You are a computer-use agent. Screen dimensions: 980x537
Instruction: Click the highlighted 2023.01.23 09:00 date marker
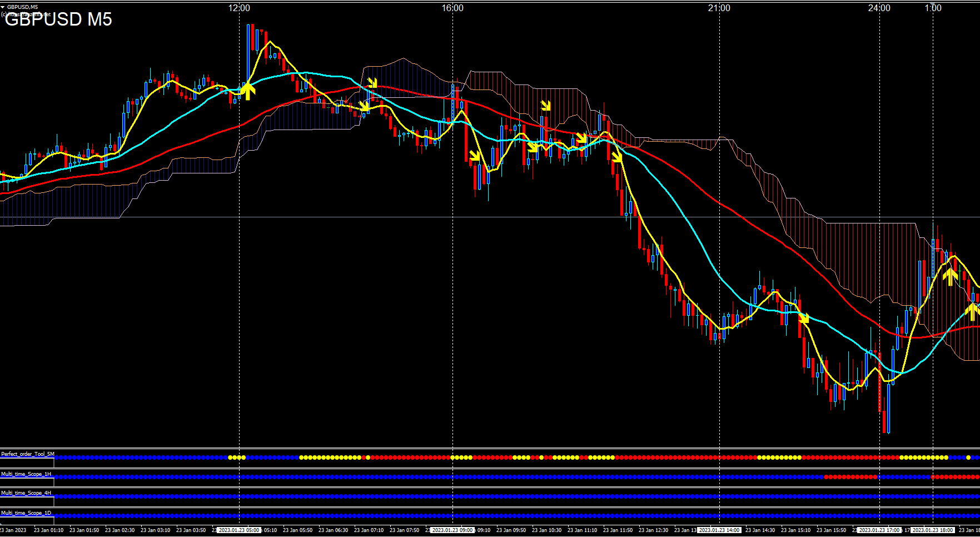pyautogui.click(x=452, y=530)
